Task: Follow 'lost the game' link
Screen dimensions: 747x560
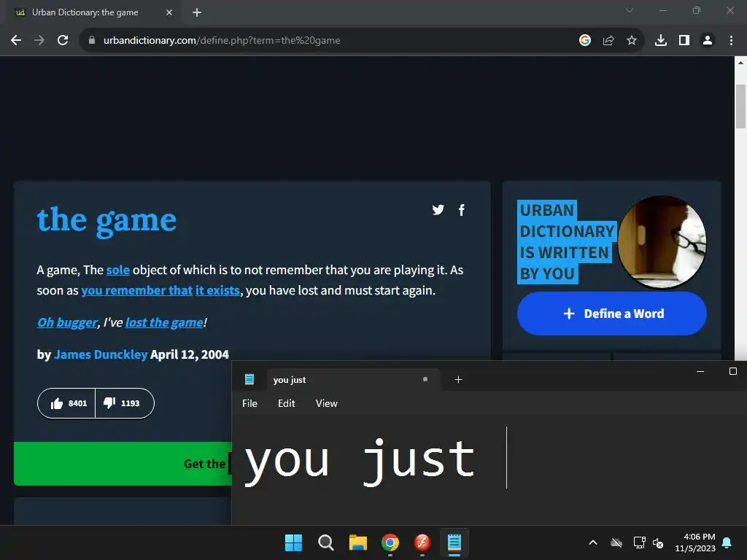Action: tap(164, 322)
